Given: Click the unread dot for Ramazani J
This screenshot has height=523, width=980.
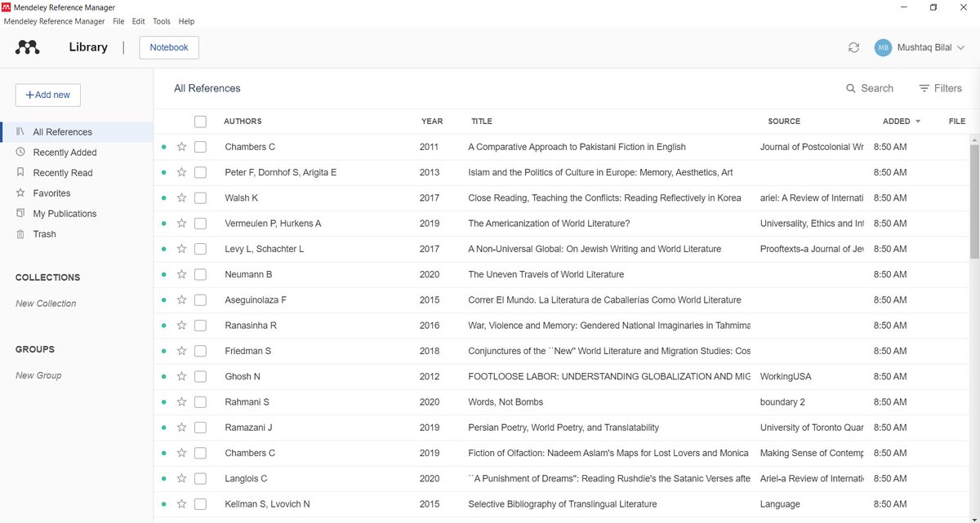Looking at the screenshot, I should pyautogui.click(x=164, y=427).
